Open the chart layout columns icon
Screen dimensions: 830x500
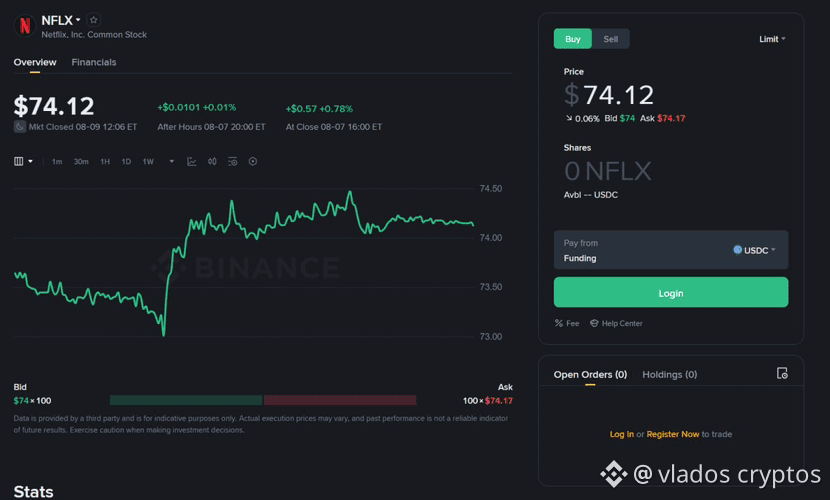point(19,161)
